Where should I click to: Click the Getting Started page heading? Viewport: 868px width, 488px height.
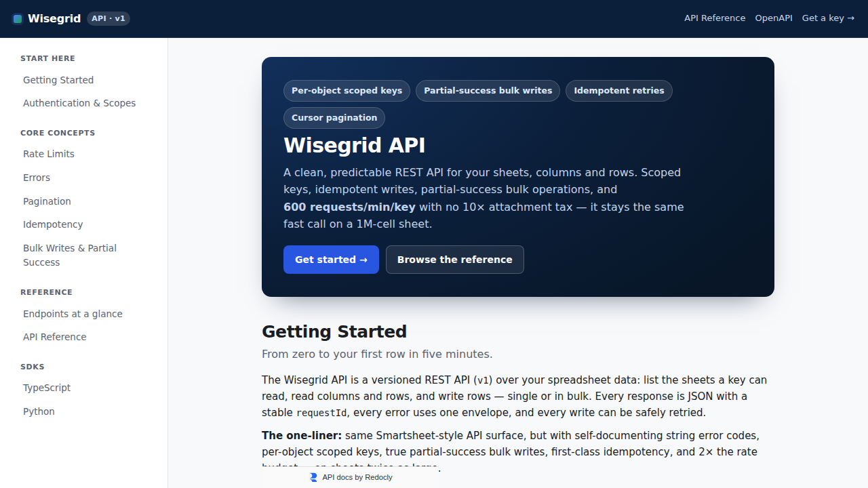(334, 331)
